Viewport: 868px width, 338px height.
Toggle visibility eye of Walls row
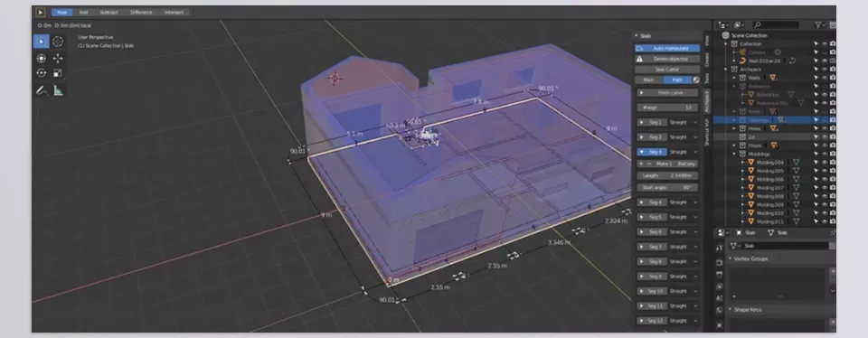(x=825, y=78)
